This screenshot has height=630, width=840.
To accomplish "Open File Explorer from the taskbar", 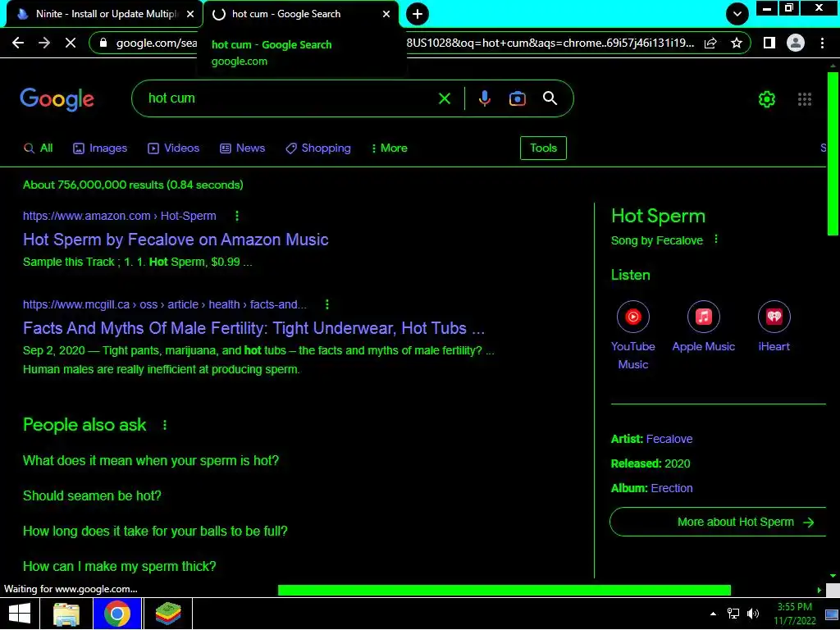I will point(66,614).
